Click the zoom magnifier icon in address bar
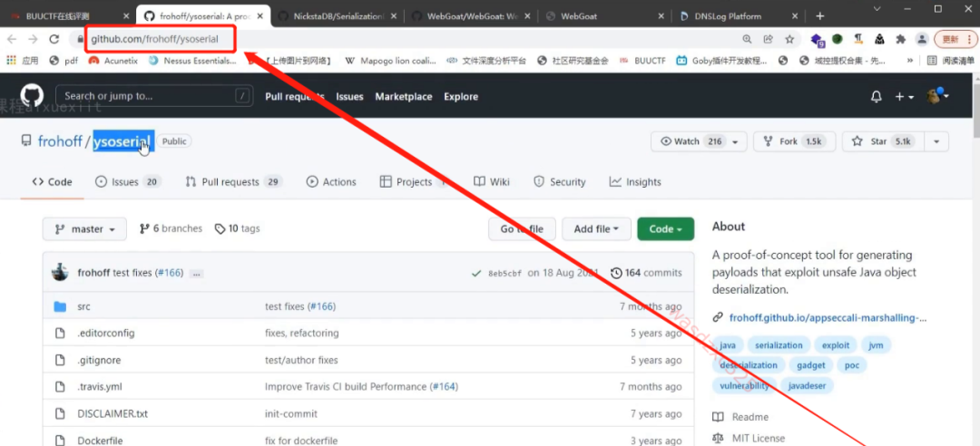Screen dimensions: 980x446 tap(747, 39)
